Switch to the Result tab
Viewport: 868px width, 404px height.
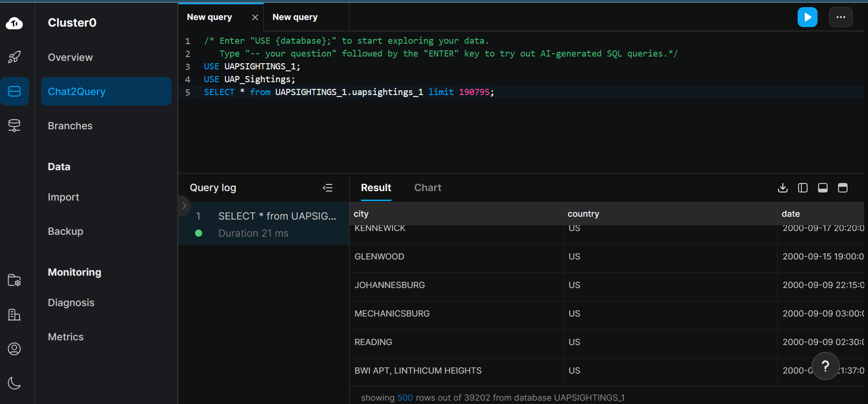[x=376, y=188]
